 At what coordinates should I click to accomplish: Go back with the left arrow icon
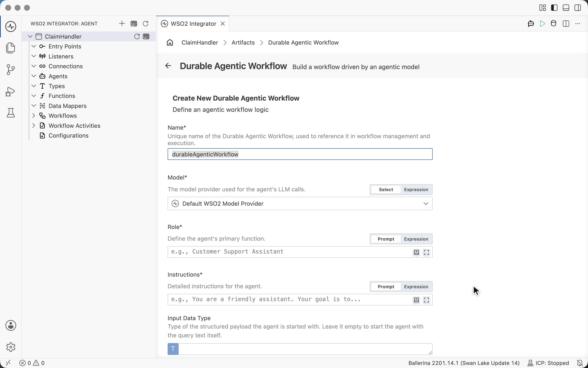pyautogui.click(x=168, y=66)
